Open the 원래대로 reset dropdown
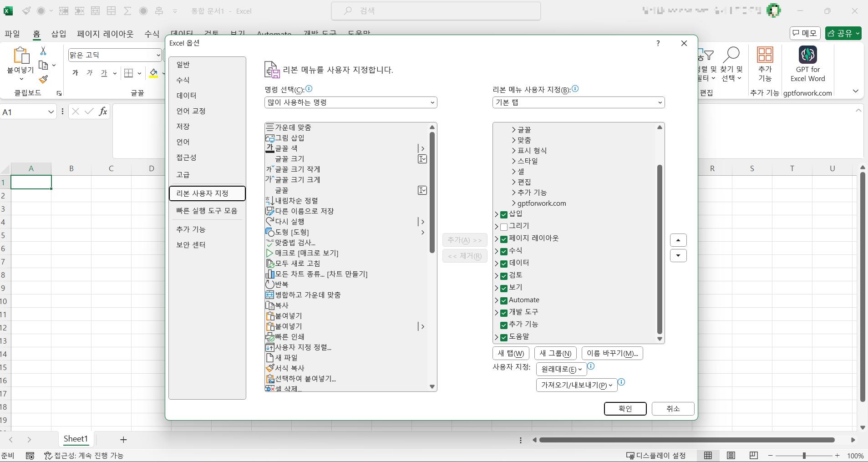The width and height of the screenshot is (868, 462). 561,369
